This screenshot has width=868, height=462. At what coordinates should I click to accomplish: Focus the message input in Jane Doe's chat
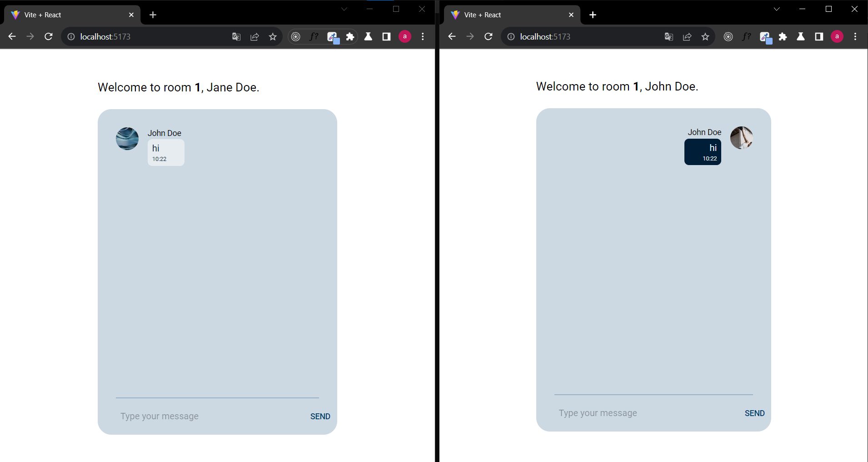coord(209,416)
